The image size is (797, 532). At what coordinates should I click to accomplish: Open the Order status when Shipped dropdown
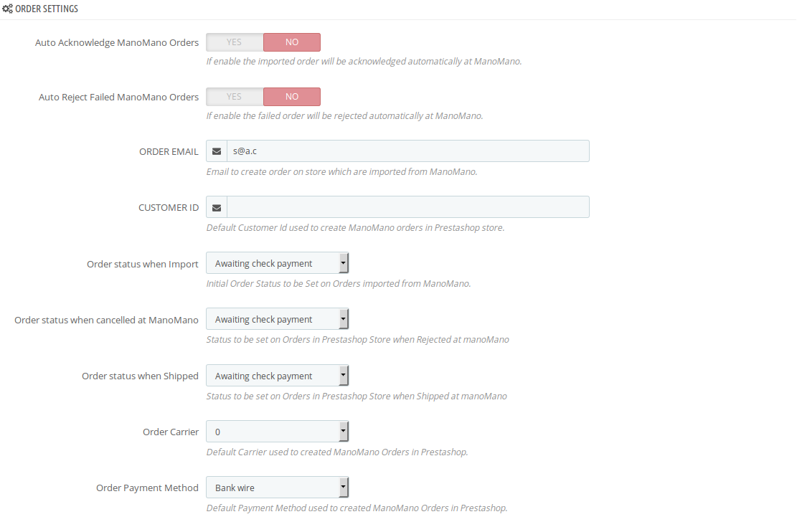point(278,375)
